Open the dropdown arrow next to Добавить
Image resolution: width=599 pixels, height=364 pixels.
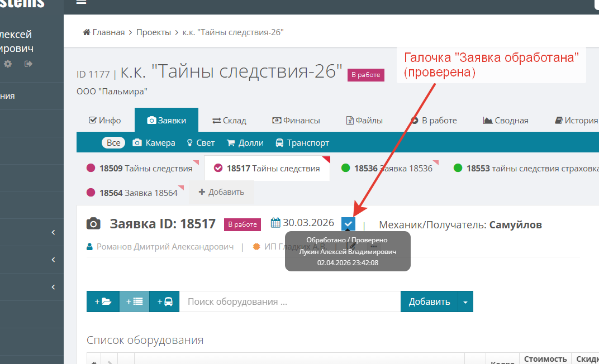[x=465, y=301]
